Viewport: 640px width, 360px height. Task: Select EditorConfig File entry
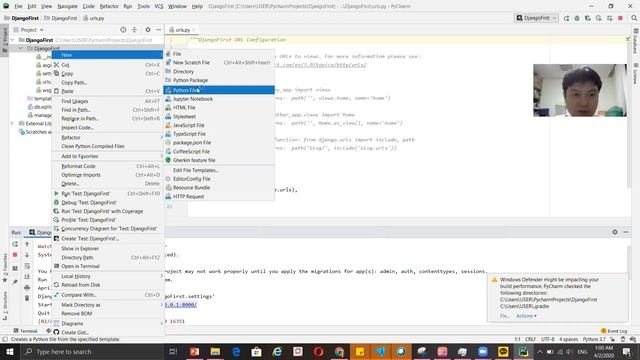point(219,179)
